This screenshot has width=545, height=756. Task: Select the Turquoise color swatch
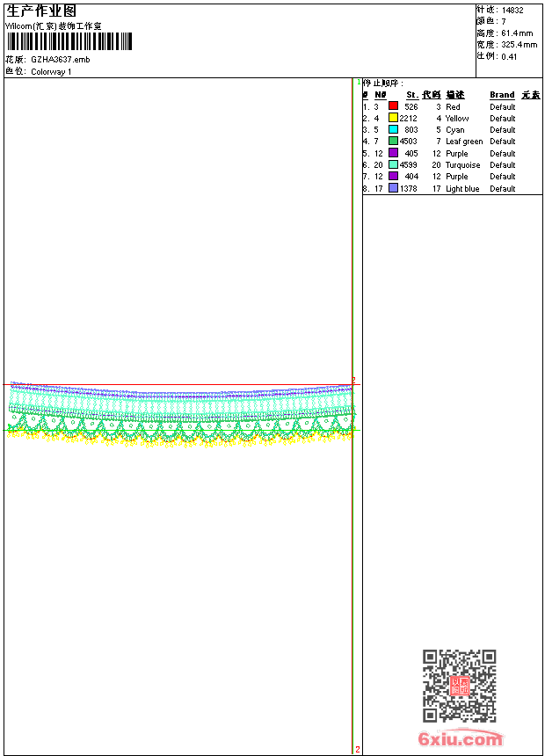click(x=393, y=164)
